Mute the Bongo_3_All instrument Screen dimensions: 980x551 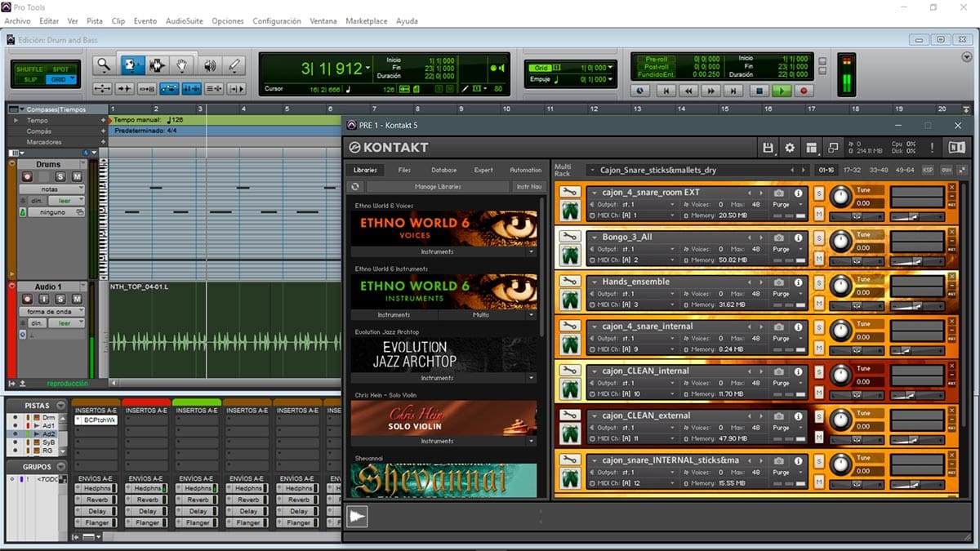coord(819,258)
